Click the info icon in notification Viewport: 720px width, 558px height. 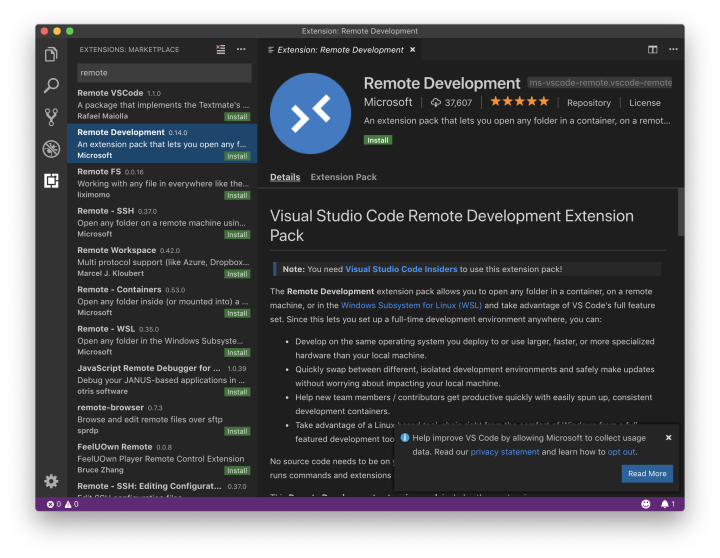tap(405, 438)
